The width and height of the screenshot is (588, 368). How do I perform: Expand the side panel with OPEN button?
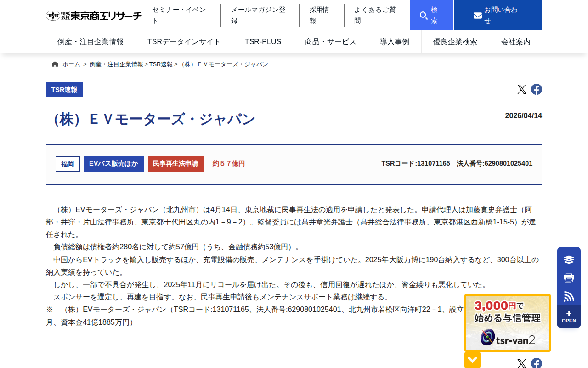[569, 316]
